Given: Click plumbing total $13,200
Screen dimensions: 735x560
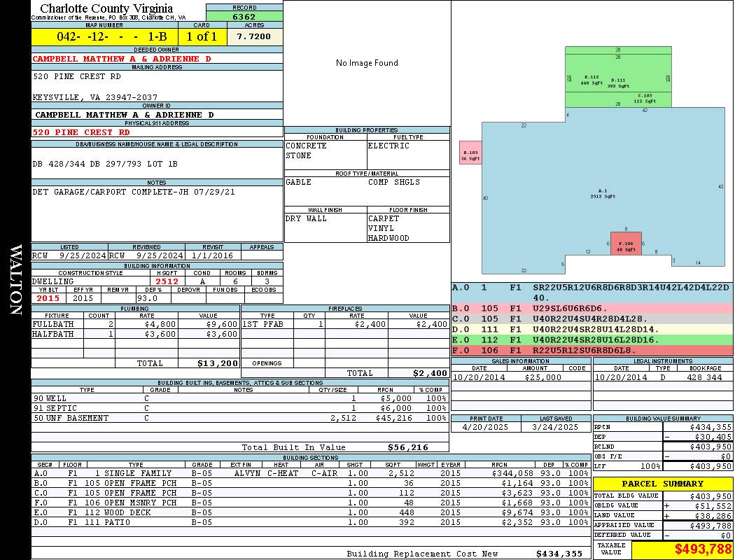Looking at the screenshot, I should [x=218, y=363].
